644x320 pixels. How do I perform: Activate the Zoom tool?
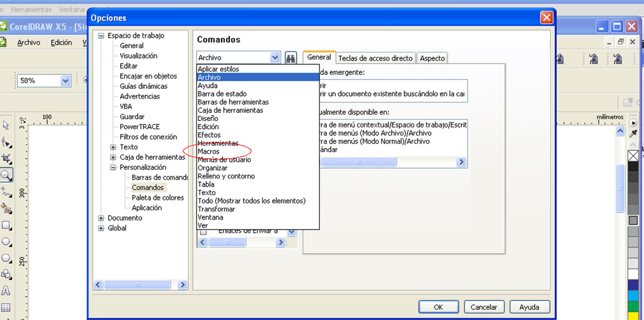click(x=5, y=175)
